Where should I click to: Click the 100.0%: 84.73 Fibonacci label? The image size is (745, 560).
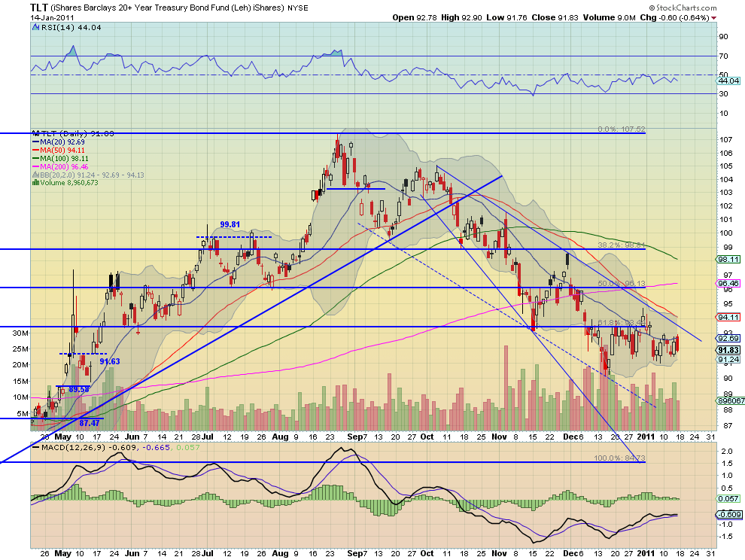619,458
